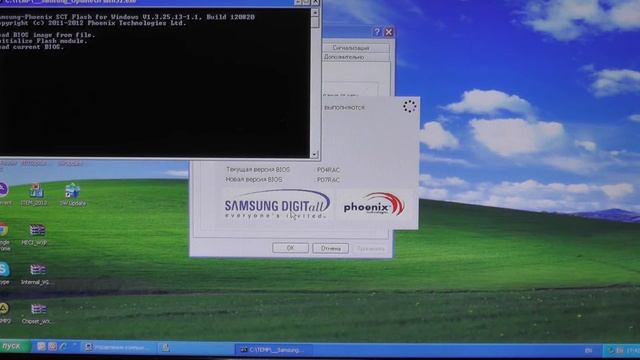Click the выполняются status text

(344, 108)
